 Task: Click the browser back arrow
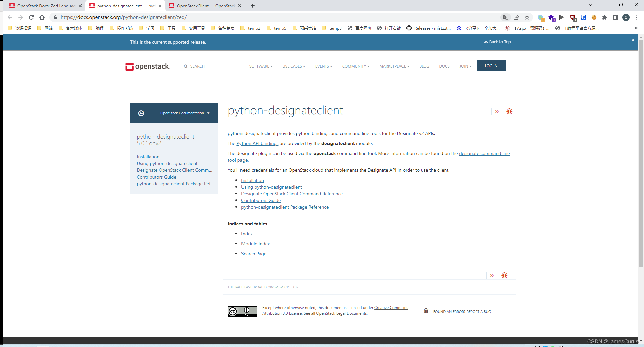[x=10, y=17]
